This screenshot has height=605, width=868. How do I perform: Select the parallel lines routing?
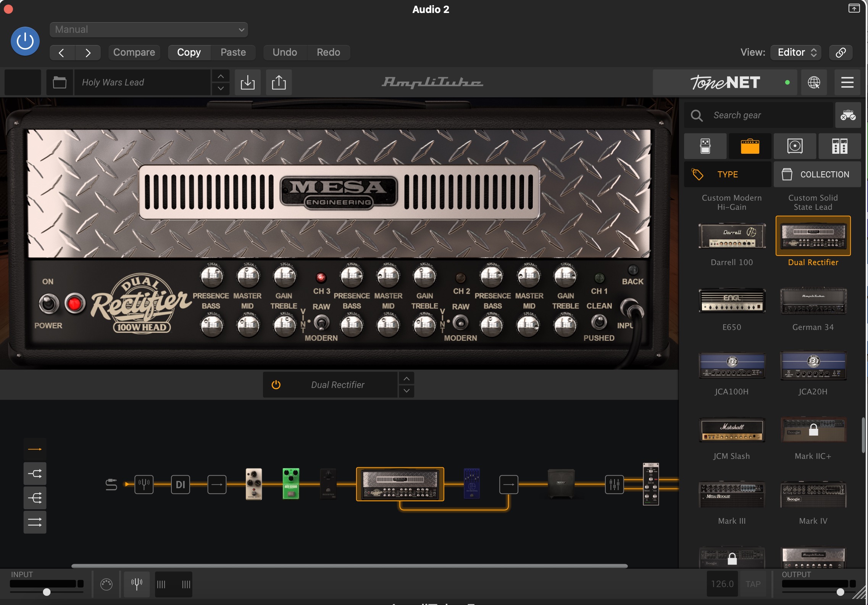35,522
